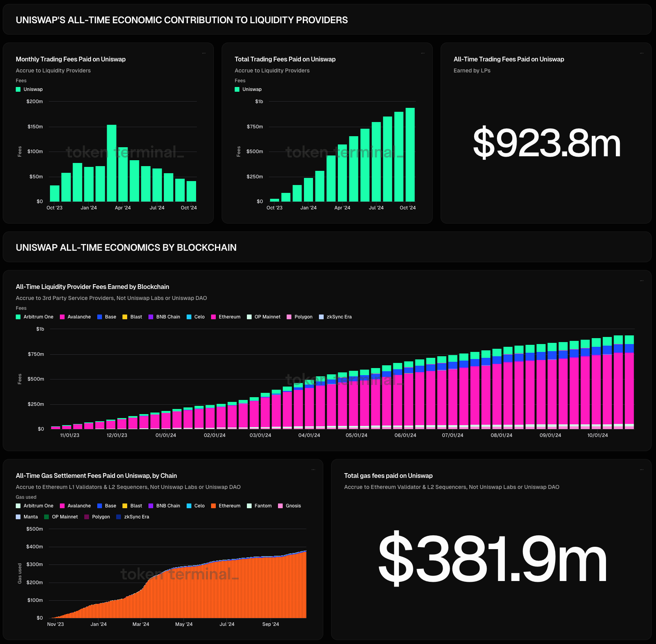Open the ellipsis menu on Monthly Trading Fees card
Screen dimensions: 656x644
point(204,53)
